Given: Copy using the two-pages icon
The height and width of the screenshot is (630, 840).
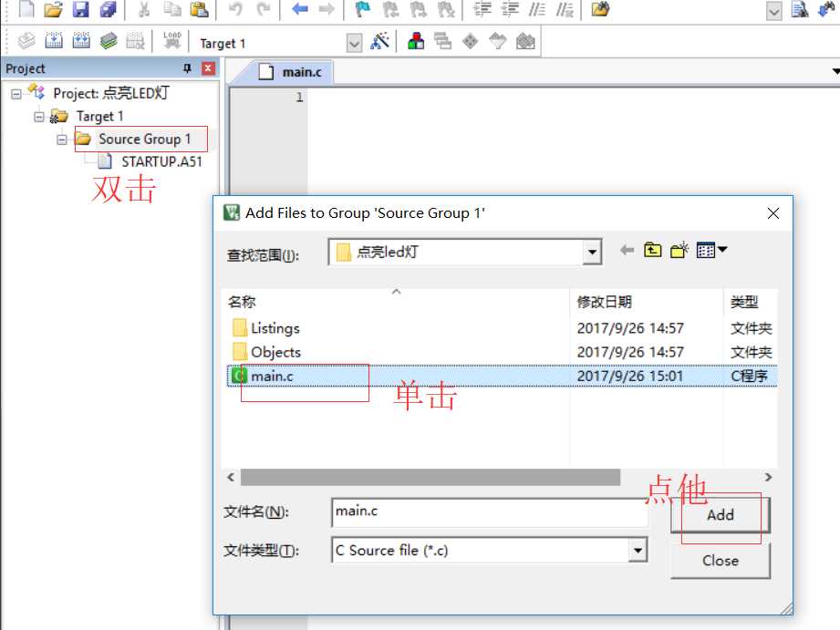Looking at the screenshot, I should pyautogui.click(x=172, y=9).
